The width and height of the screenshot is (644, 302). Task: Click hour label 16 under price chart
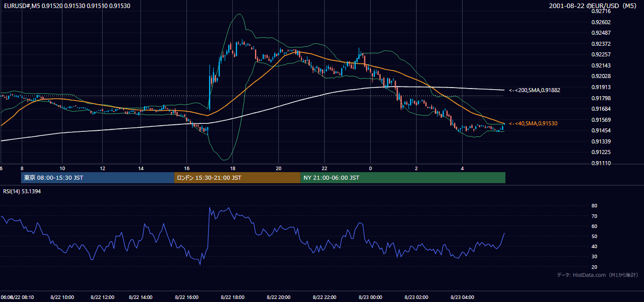click(187, 168)
